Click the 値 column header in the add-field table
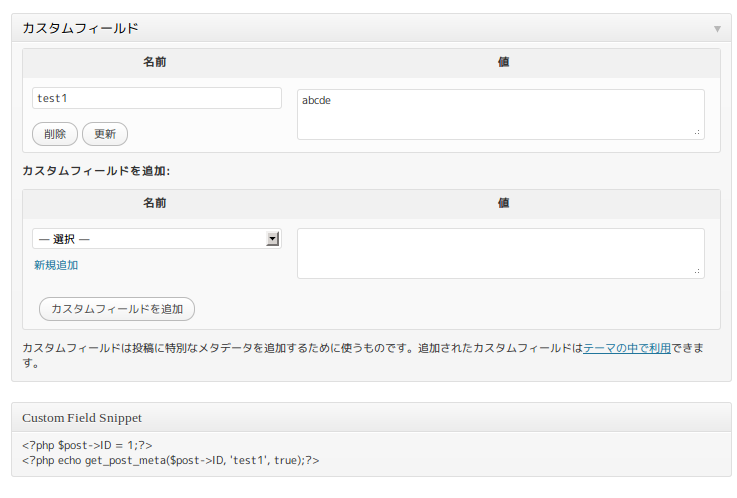The height and width of the screenshot is (498, 737). pyautogui.click(x=504, y=203)
